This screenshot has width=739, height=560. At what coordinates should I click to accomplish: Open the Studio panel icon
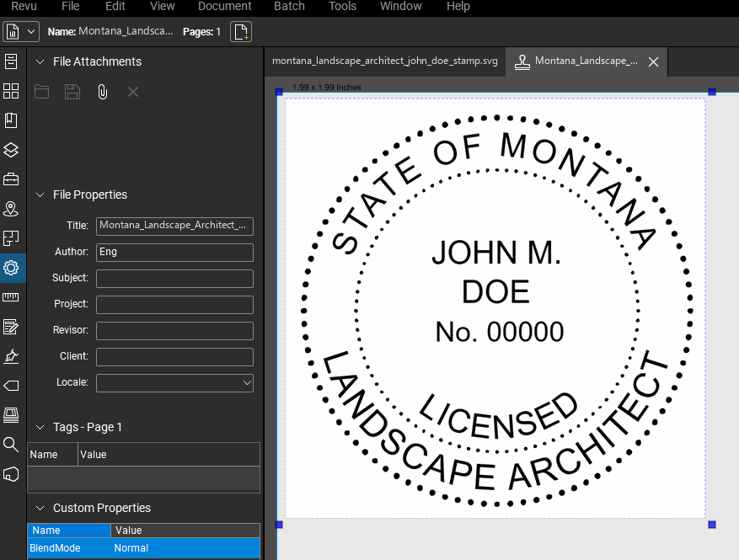(11, 415)
